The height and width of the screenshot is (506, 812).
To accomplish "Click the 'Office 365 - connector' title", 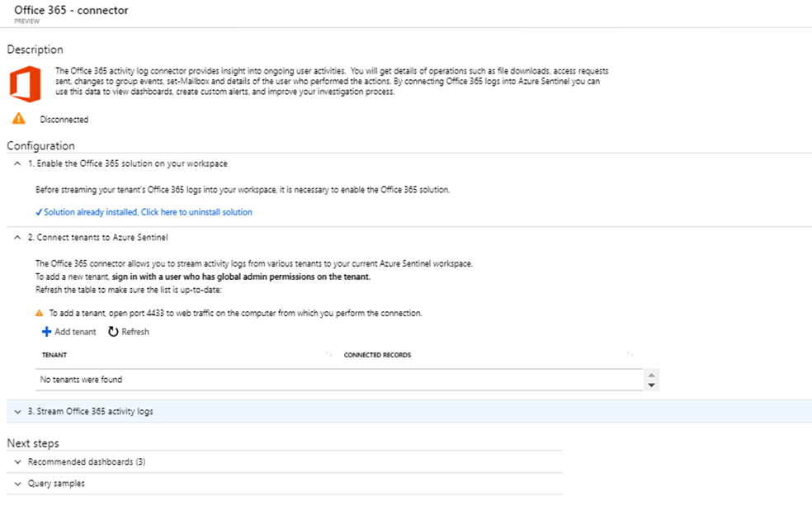I will 72,11.
